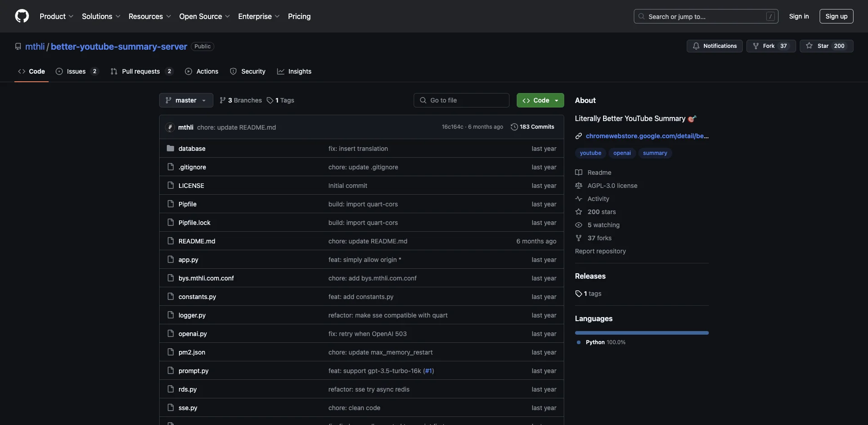Click the Go to file search field
The image size is (868, 425).
[x=462, y=100]
